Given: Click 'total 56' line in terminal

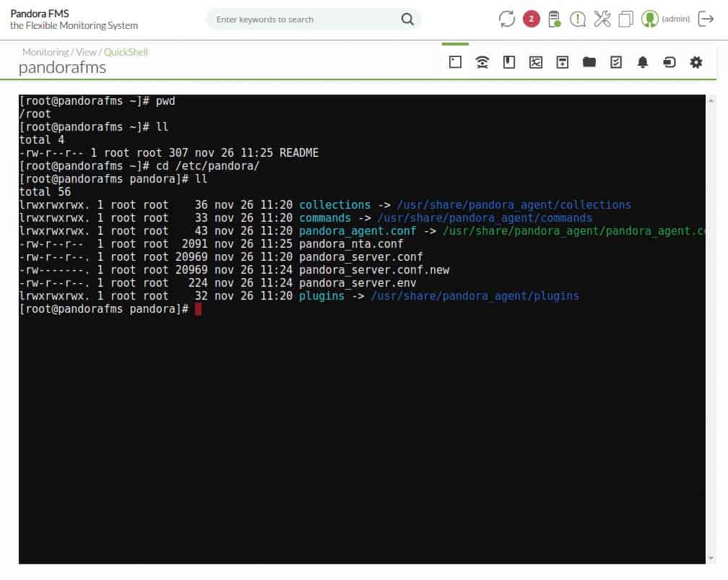Looking at the screenshot, I should coord(45,192).
